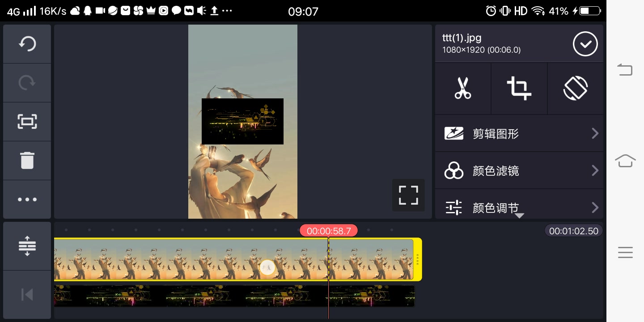Jump to start with skip-back icon
Screen dimensions: 644x322
click(x=27, y=294)
